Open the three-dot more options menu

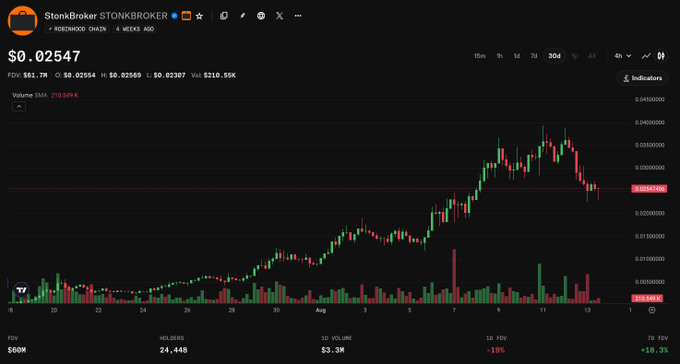pyautogui.click(x=298, y=16)
